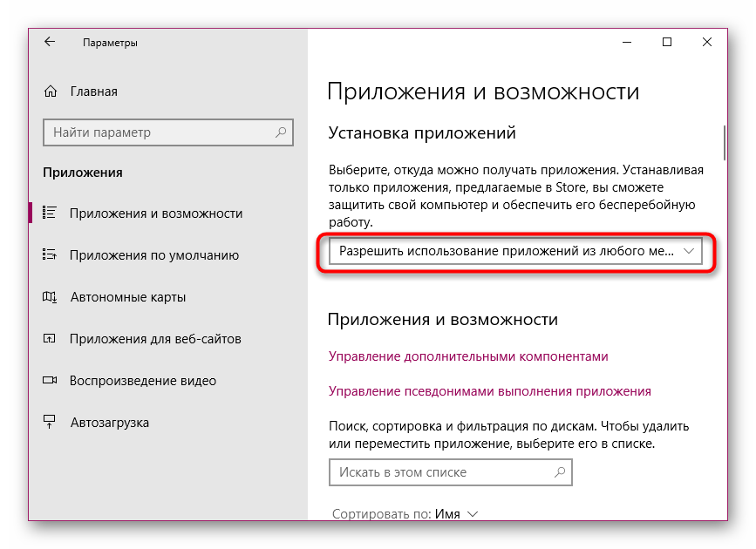Open Управление псевдонимами выполнения приложения
Image resolution: width=756 pixels, height=549 pixels.
pos(490,391)
